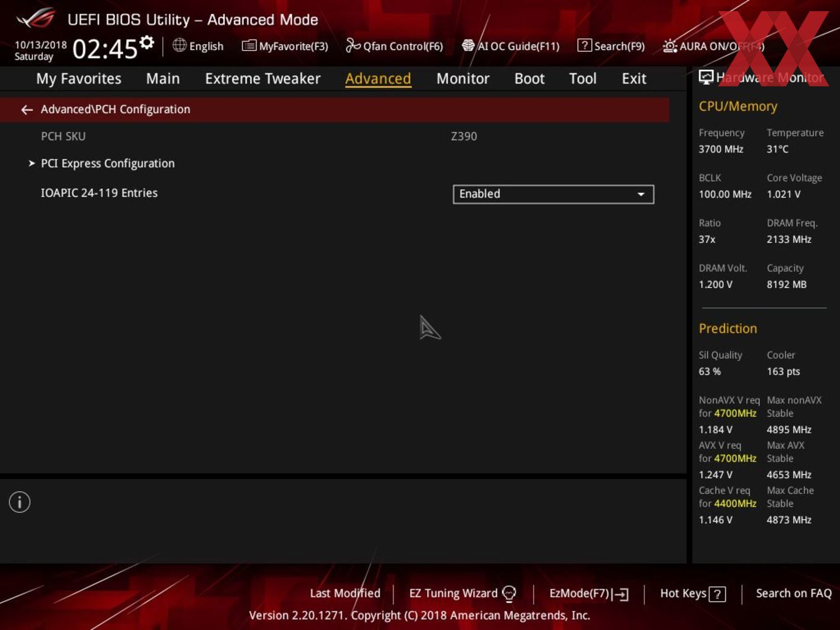The width and height of the screenshot is (840, 630).
Task: Click the 1.184 V NonAVX value
Action: (x=715, y=429)
